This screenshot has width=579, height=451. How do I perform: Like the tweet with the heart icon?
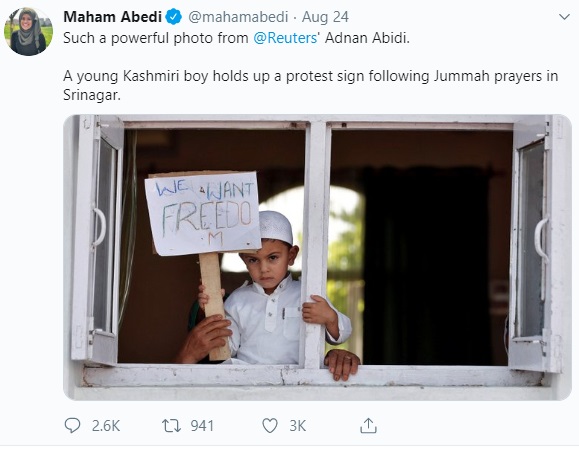click(x=270, y=426)
